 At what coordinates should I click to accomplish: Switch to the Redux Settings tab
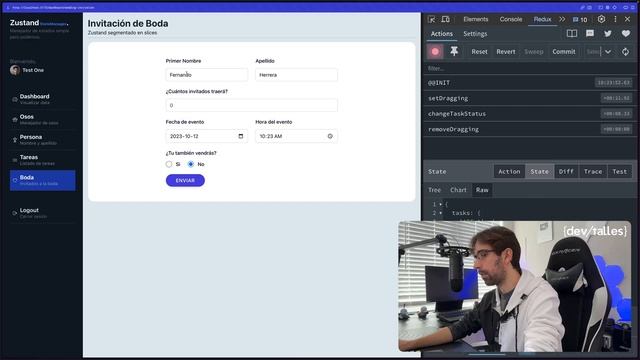point(475,34)
